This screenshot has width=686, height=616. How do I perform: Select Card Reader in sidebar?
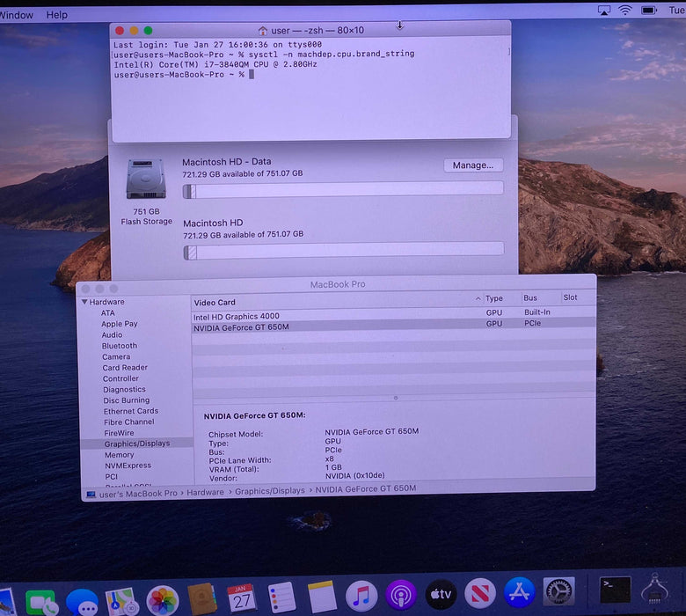click(x=125, y=368)
